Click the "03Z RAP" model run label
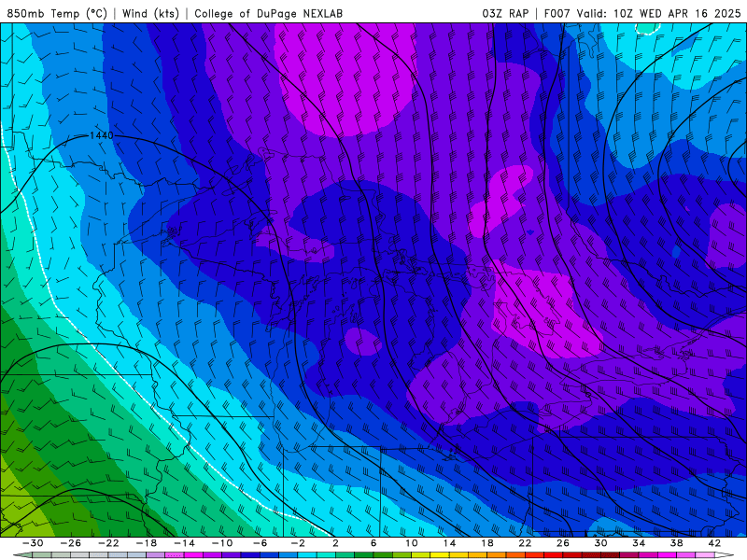The image size is (747, 560). pos(505,13)
